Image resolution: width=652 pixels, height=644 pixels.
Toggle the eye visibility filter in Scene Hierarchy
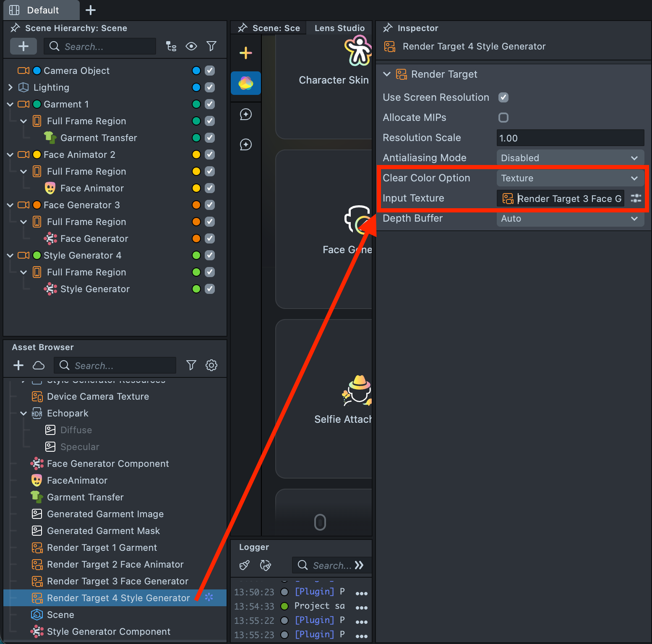(x=191, y=46)
